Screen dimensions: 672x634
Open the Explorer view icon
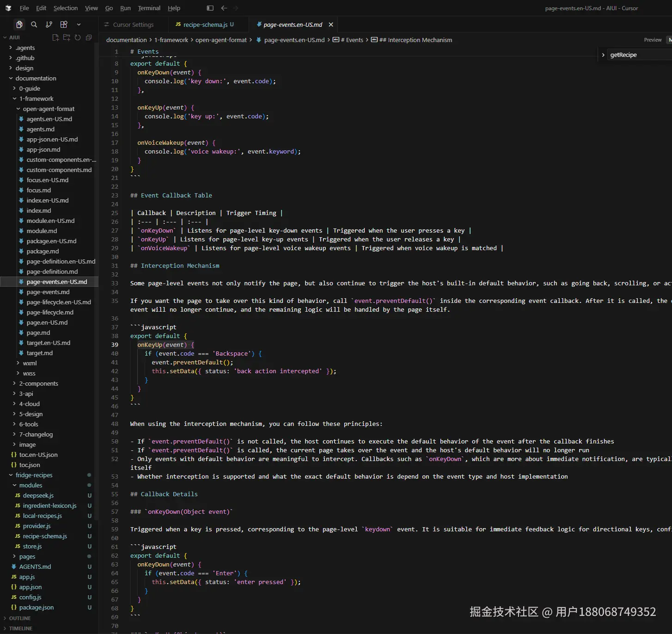point(19,25)
